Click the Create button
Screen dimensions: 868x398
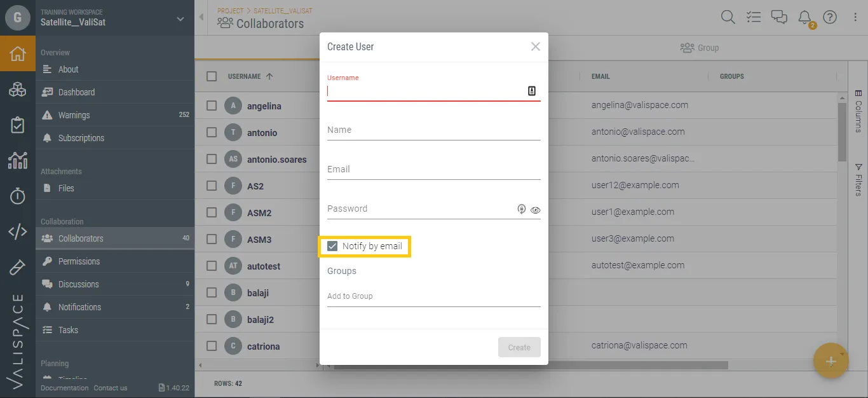point(519,347)
